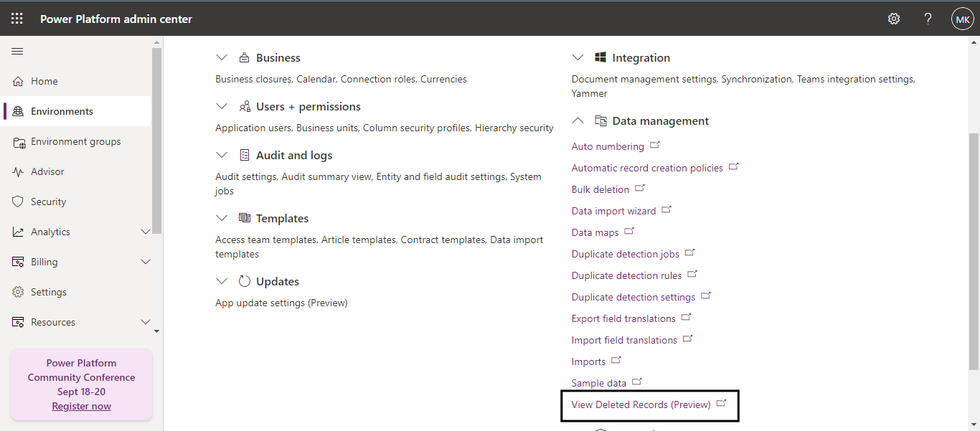Click the pop-out icon beside Data maps
The image size is (980, 431).
click(629, 232)
